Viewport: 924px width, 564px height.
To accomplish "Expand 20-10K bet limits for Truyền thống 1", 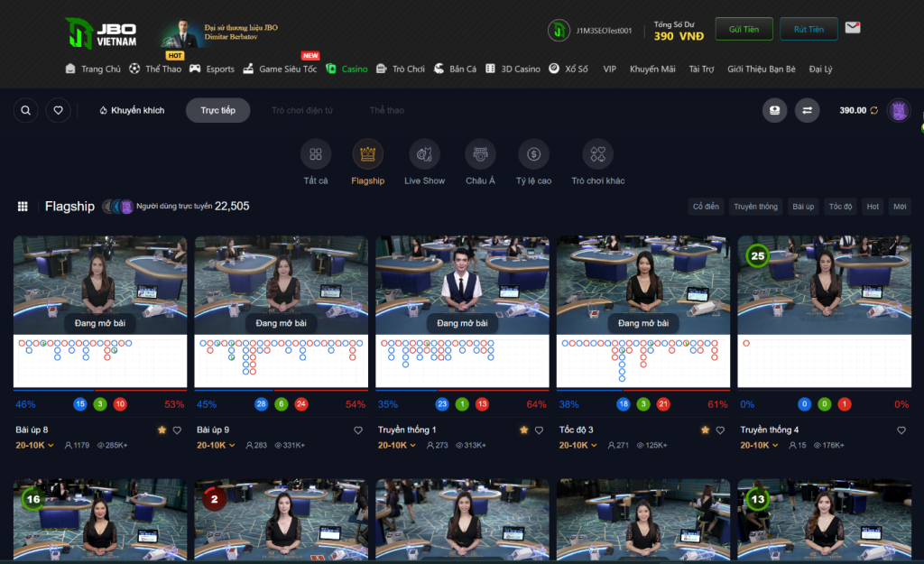I will [397, 445].
